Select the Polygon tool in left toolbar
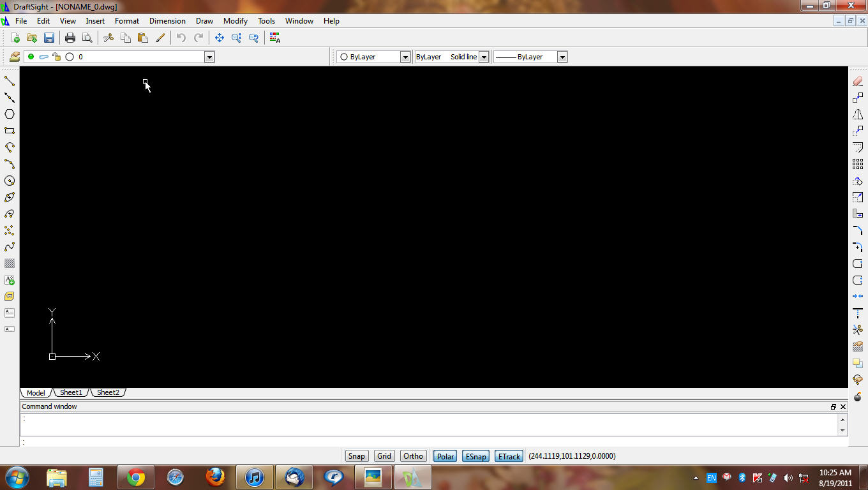 [10, 114]
